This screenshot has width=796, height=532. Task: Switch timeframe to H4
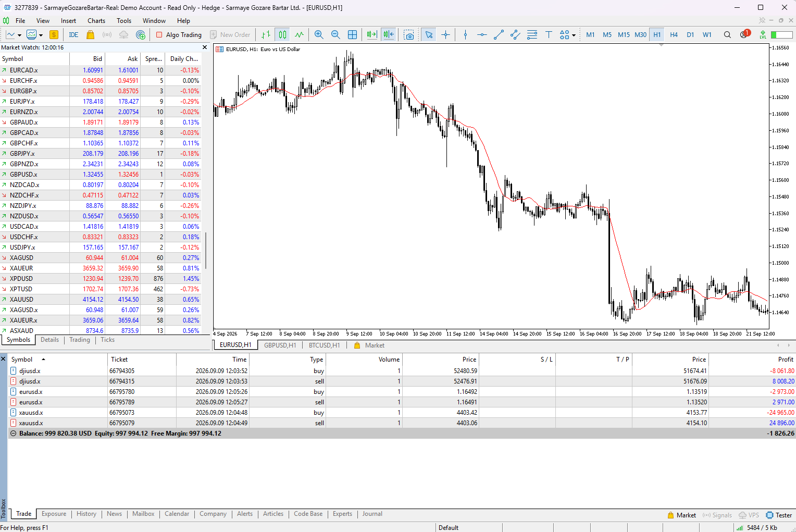[x=674, y=35]
